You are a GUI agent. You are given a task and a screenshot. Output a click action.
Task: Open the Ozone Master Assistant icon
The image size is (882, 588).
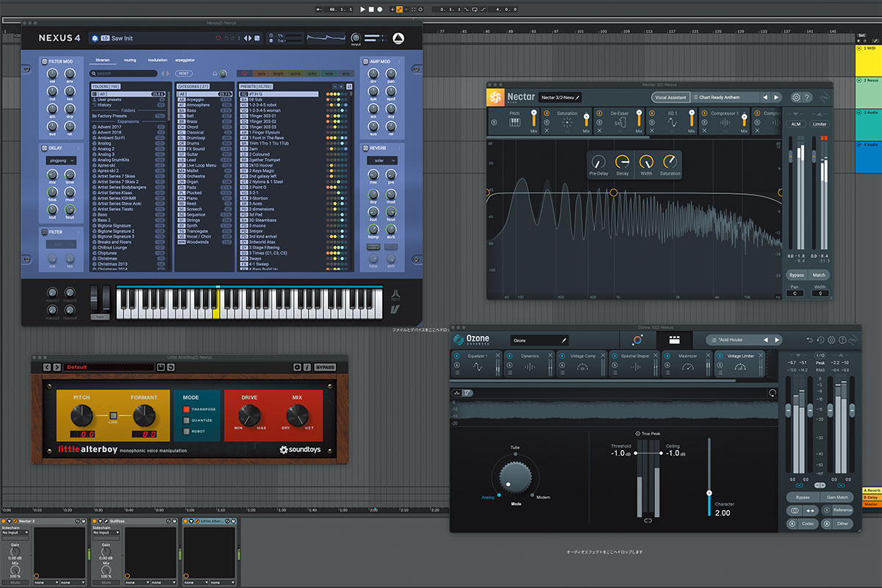click(x=637, y=340)
